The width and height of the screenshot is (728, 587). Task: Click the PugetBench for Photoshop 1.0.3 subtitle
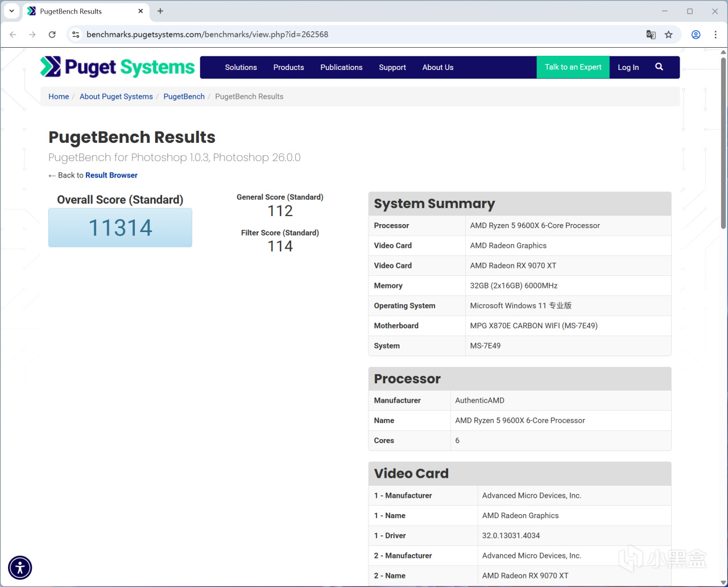click(175, 158)
